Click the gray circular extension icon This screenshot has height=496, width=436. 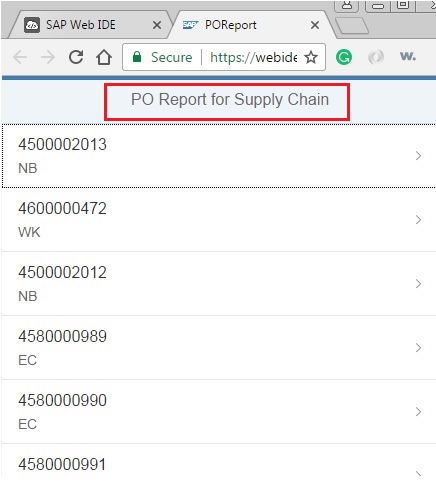point(376,57)
